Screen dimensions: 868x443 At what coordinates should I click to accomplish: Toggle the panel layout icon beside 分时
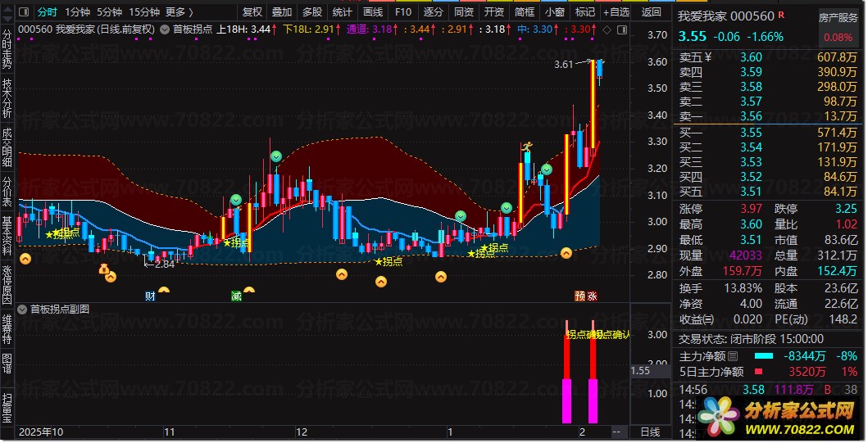click(24, 11)
